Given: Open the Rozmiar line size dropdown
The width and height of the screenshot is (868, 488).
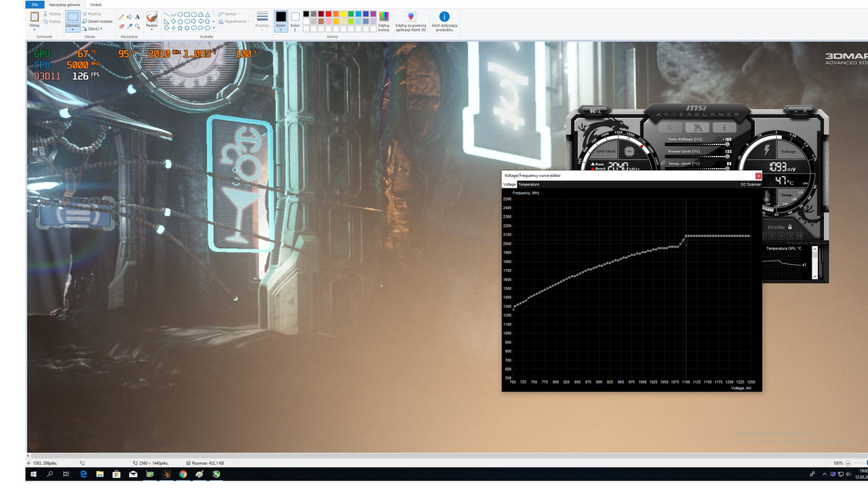Looking at the screenshot, I should (262, 21).
